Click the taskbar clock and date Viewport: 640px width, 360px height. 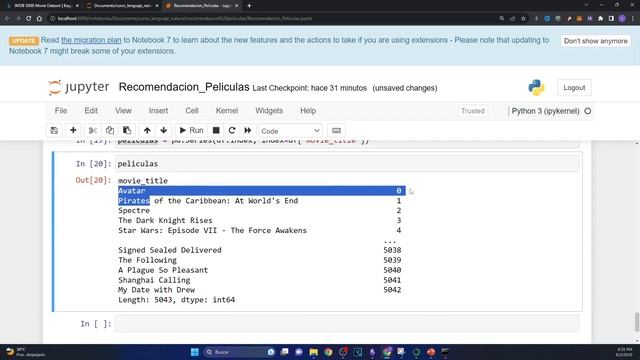(x=624, y=352)
